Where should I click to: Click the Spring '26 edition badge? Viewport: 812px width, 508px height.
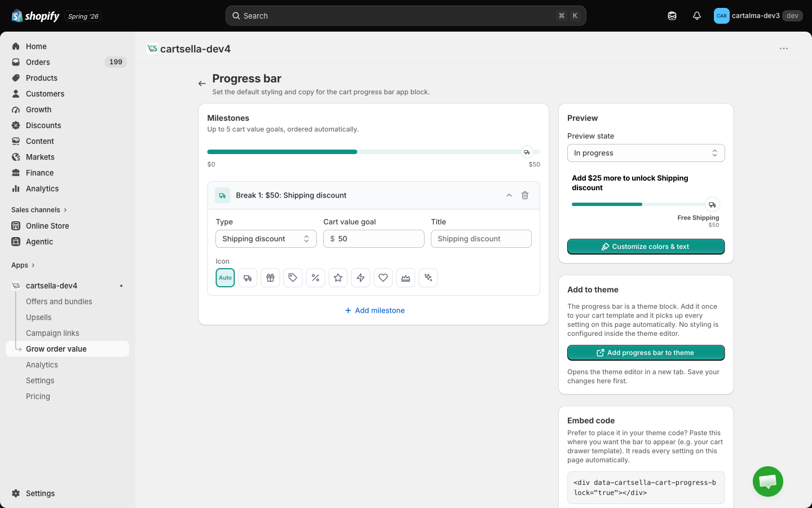[83, 16]
